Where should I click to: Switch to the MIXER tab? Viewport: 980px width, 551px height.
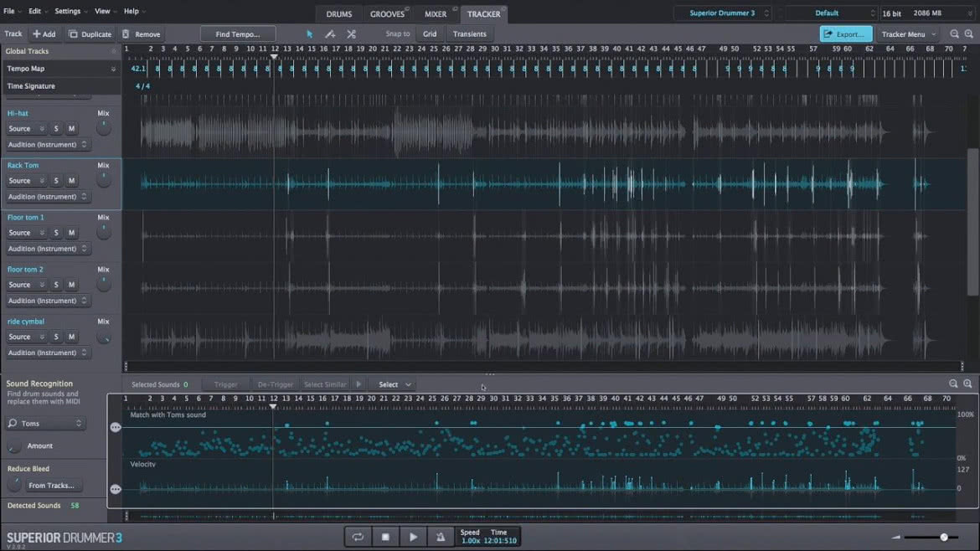436,13
